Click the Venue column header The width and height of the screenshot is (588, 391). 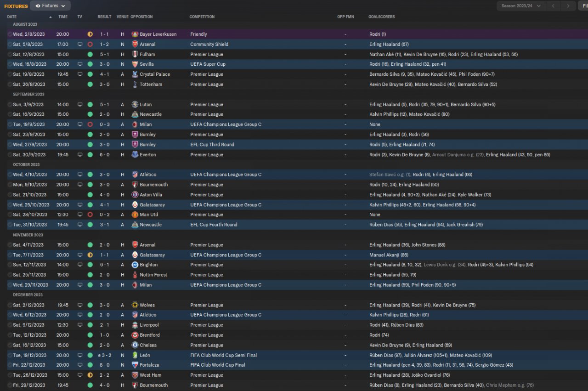point(123,17)
